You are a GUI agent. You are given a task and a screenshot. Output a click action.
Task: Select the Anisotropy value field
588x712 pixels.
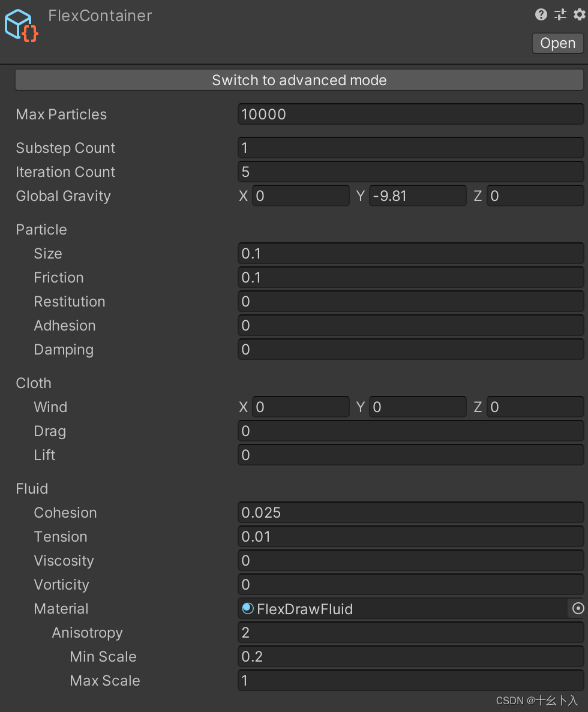pos(410,633)
